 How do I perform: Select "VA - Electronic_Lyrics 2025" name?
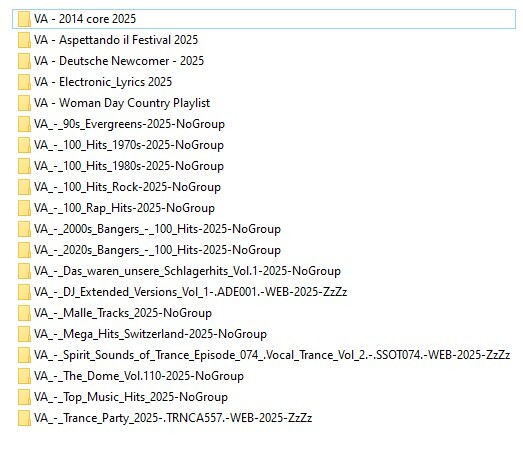click(x=103, y=82)
